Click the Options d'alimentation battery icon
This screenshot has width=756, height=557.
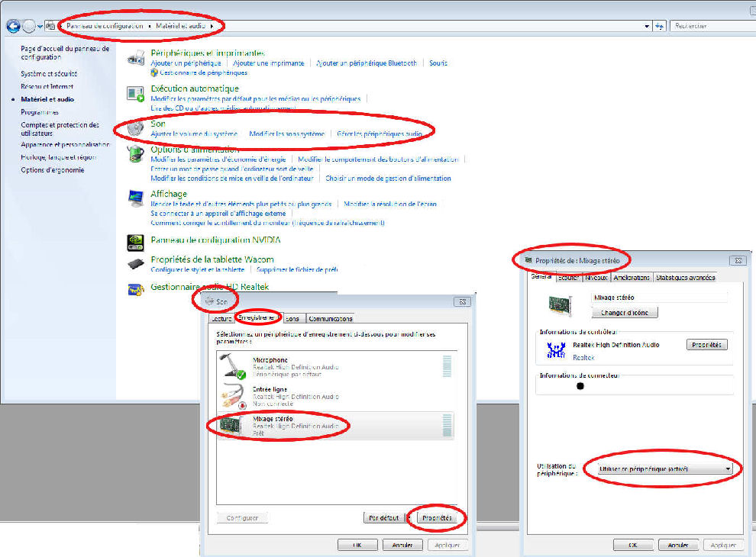(135, 154)
